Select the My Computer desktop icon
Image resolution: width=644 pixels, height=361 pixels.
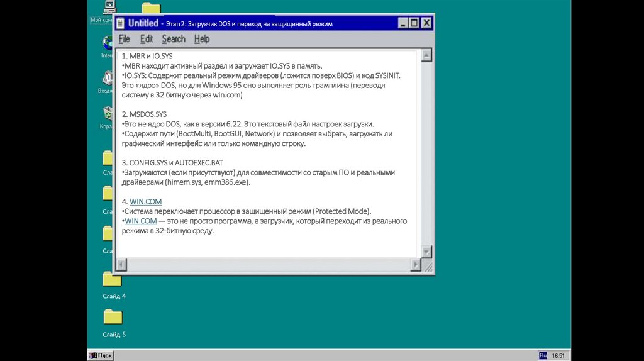pyautogui.click(x=109, y=7)
